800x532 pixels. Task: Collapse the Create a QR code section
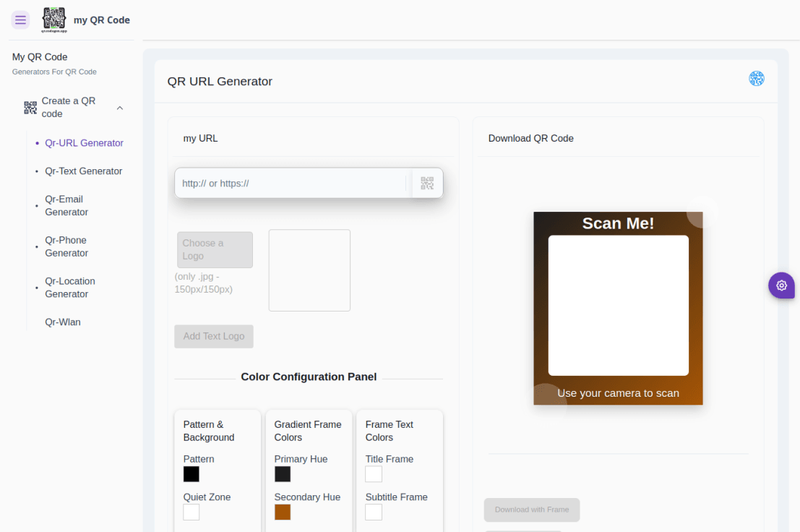tap(120, 108)
